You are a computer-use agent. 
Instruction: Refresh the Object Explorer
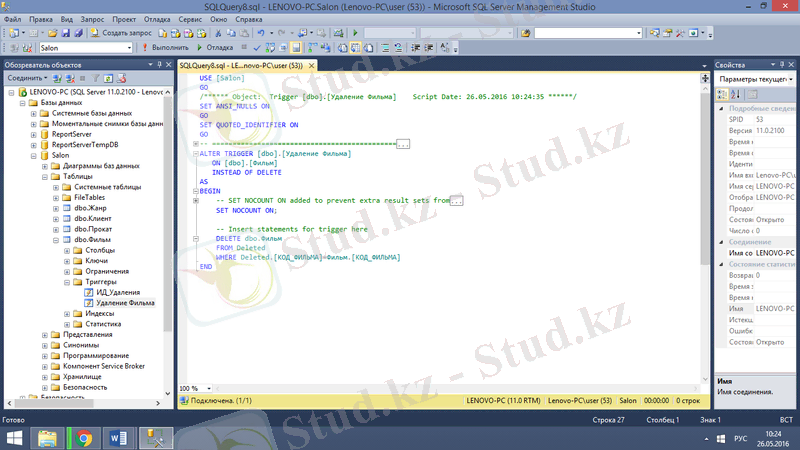[108, 79]
